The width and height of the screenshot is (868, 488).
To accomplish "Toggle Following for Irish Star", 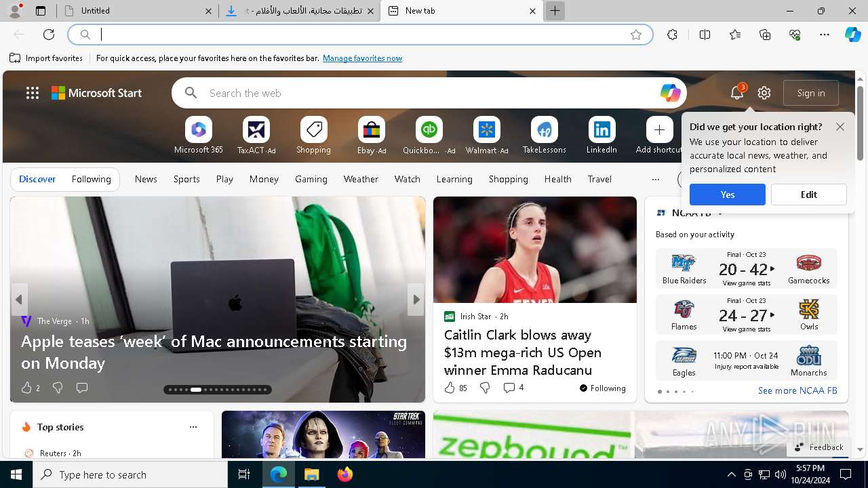I will [x=602, y=388].
